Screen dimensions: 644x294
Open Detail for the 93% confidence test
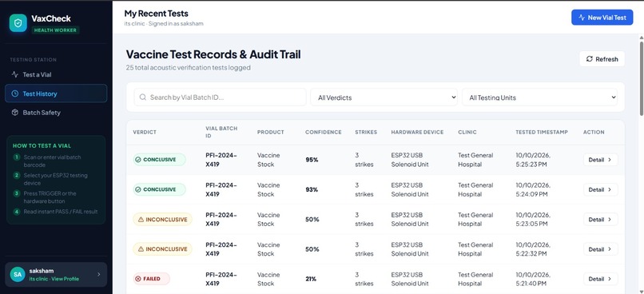coord(601,189)
